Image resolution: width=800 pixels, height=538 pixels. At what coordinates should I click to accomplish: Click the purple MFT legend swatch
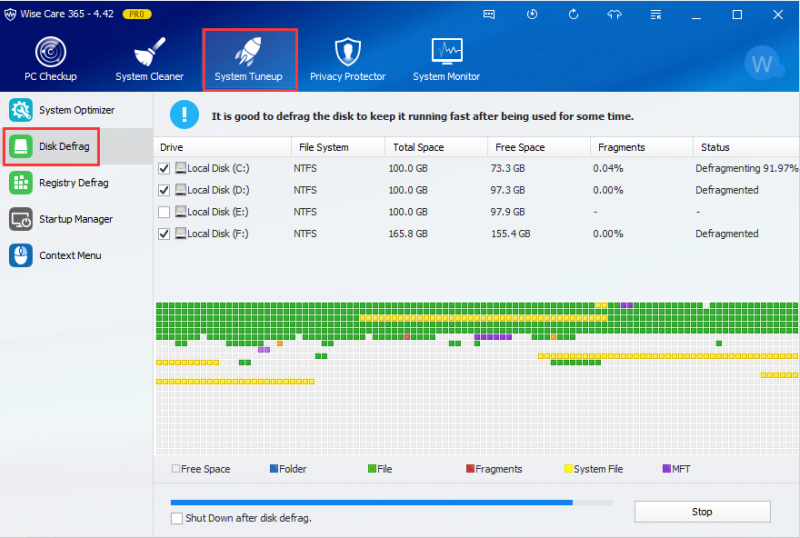point(666,469)
